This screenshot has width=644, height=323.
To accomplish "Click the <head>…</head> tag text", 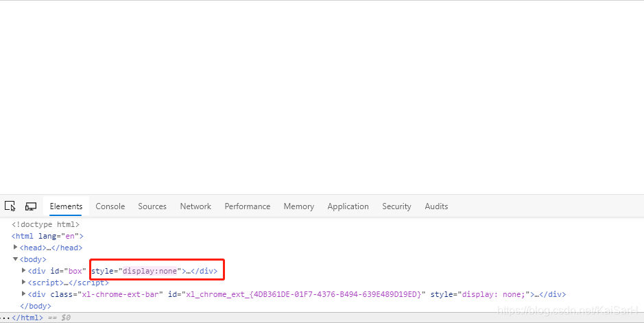I will click(51, 248).
